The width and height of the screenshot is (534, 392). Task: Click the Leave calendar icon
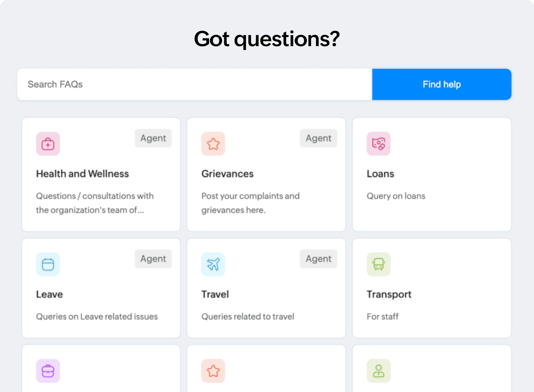48,264
